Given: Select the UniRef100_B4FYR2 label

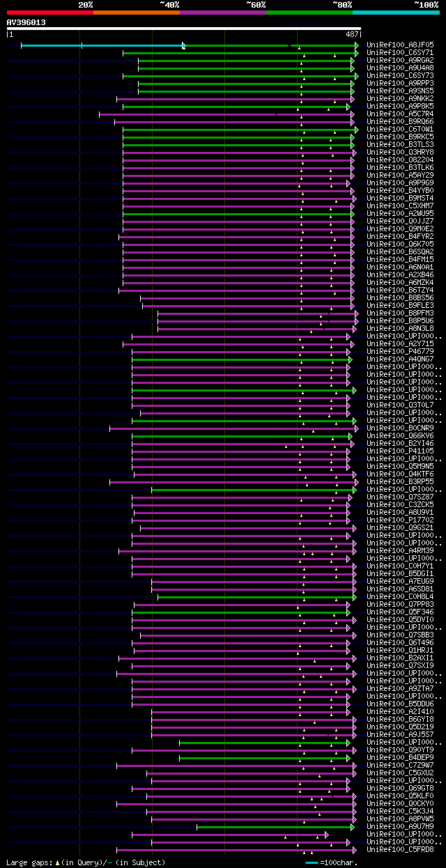Looking at the screenshot, I should click(401, 237).
